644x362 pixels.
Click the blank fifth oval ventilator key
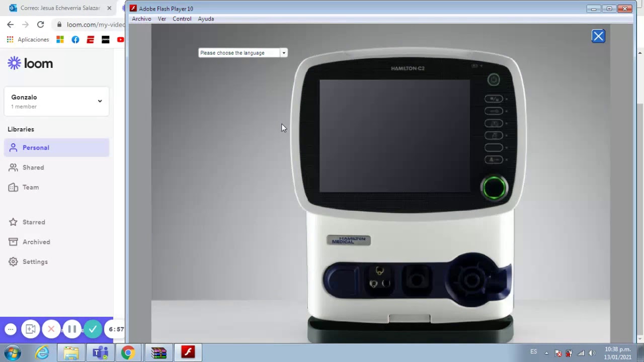point(494,147)
